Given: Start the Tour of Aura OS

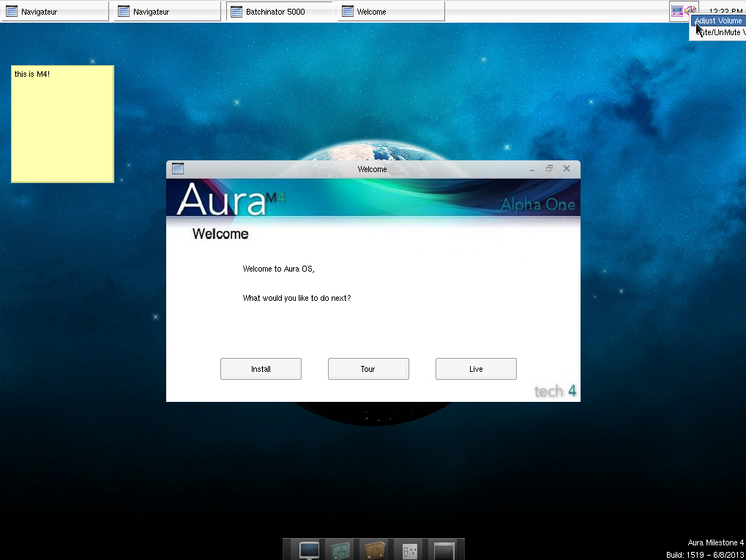Looking at the screenshot, I should click(368, 368).
